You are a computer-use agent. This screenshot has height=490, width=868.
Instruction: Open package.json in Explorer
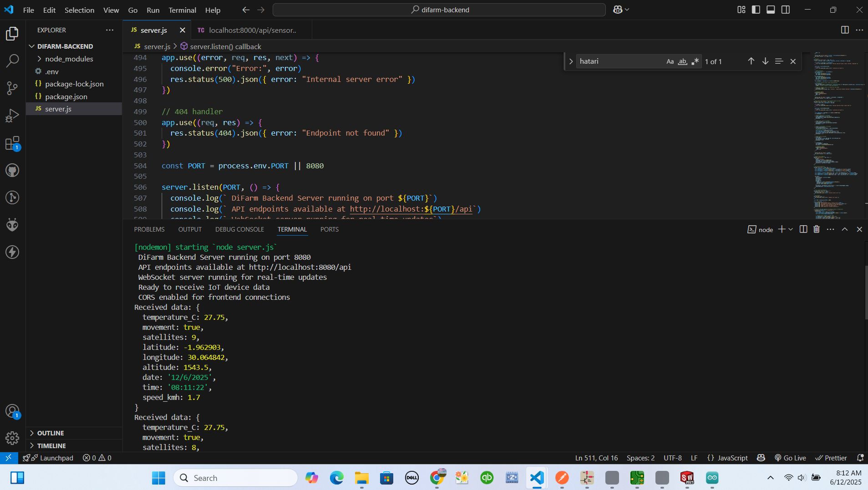pyautogui.click(x=66, y=96)
